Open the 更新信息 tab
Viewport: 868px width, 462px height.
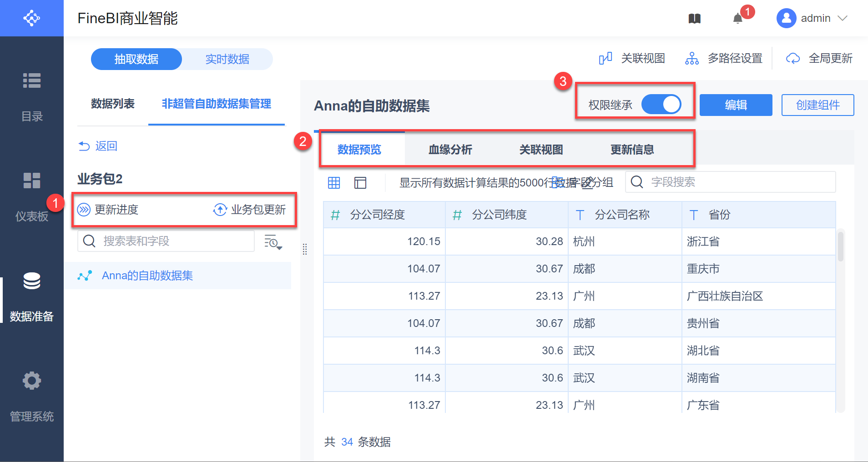[x=632, y=150]
